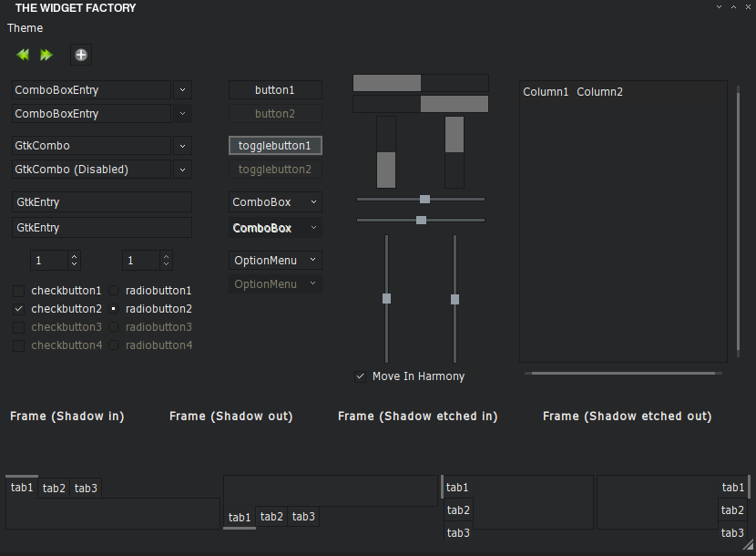The height and width of the screenshot is (556, 756).
Task: Click the green forward double-arrow icon
Action: click(46, 55)
